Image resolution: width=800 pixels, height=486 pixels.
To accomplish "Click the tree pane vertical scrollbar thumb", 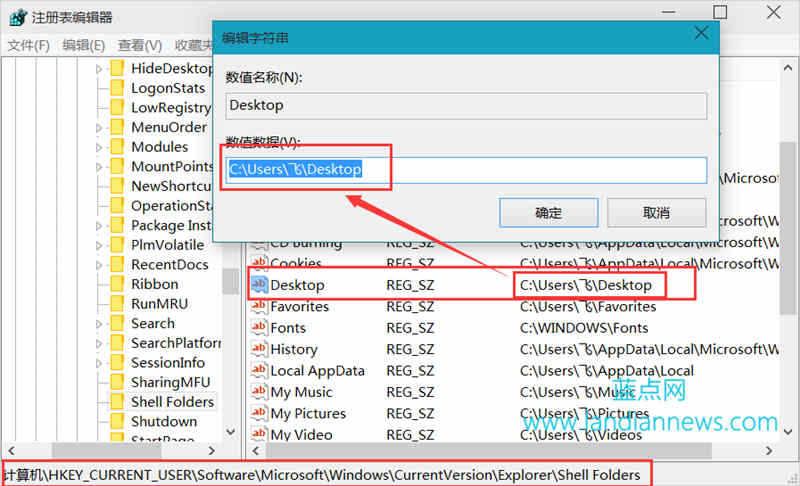I will [231, 281].
